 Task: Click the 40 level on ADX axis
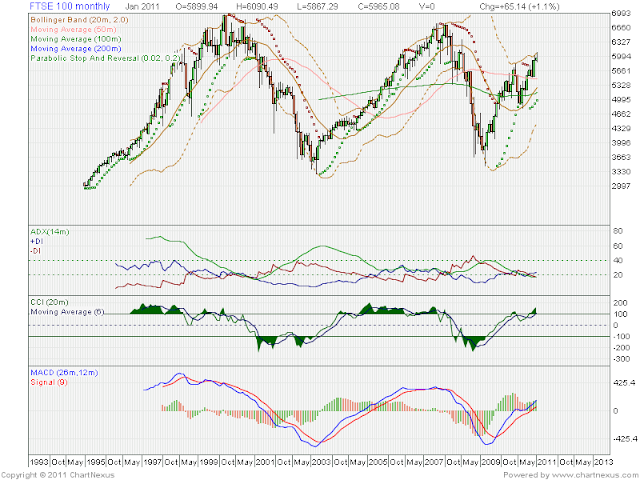[618, 260]
